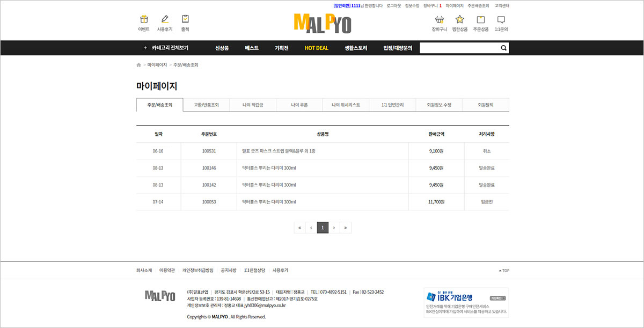644x328 pixels.
Task: Open the 출첵 attendance check icon
Action: click(185, 19)
